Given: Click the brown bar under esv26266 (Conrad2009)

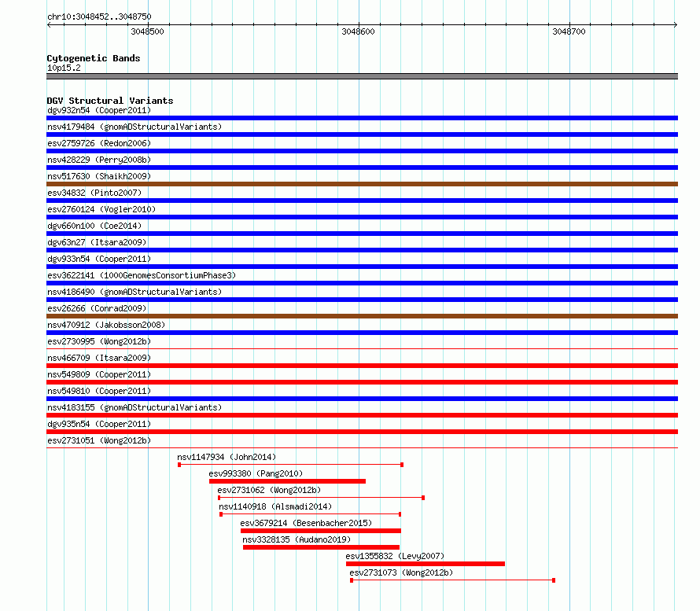Looking at the screenshot, I should (x=362, y=316).
